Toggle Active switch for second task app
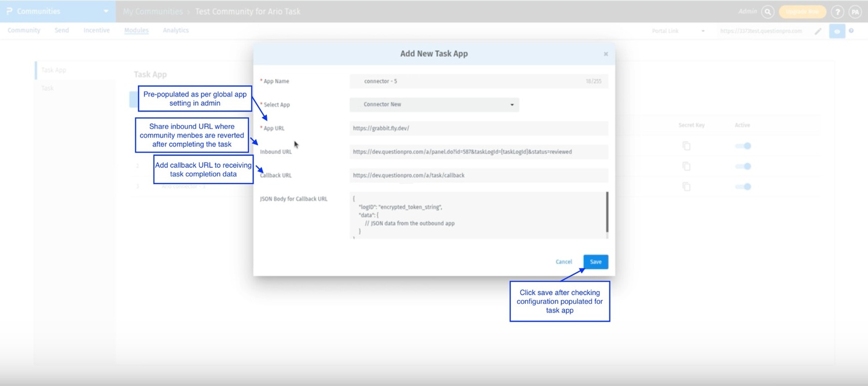This screenshot has width=868, height=386. tap(743, 166)
